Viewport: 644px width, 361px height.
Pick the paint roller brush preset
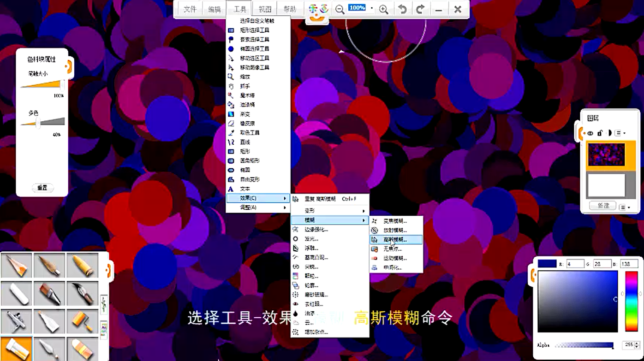tap(82, 321)
